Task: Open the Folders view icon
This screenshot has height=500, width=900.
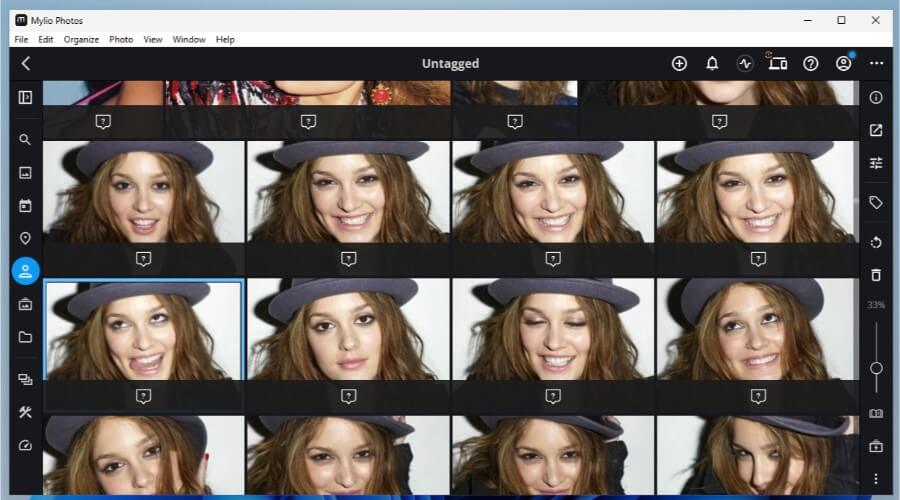Action: pyautogui.click(x=25, y=337)
